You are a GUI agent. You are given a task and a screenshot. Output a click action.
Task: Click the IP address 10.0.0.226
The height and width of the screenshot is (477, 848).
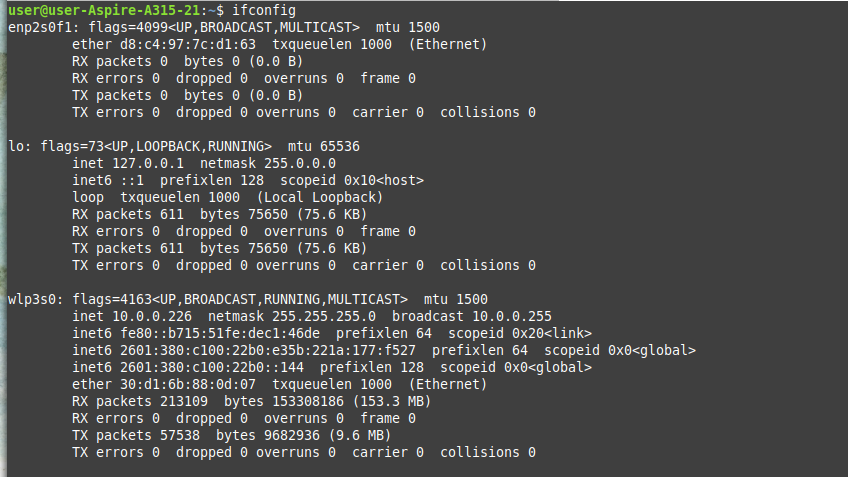tap(152, 316)
